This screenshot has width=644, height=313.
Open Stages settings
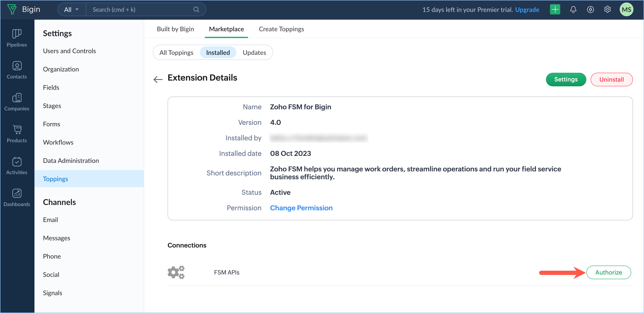pos(52,106)
